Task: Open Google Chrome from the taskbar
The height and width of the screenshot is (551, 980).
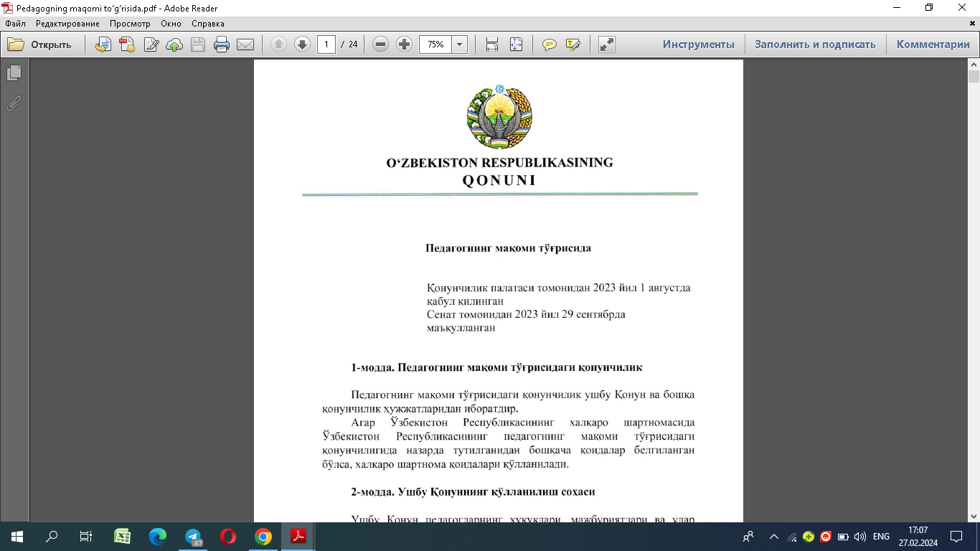Action: coord(263,537)
